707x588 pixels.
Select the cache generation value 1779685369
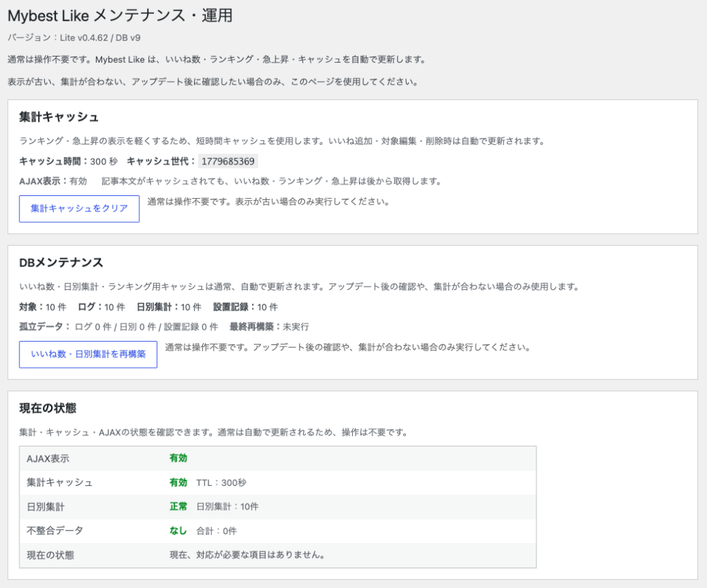pos(228,161)
